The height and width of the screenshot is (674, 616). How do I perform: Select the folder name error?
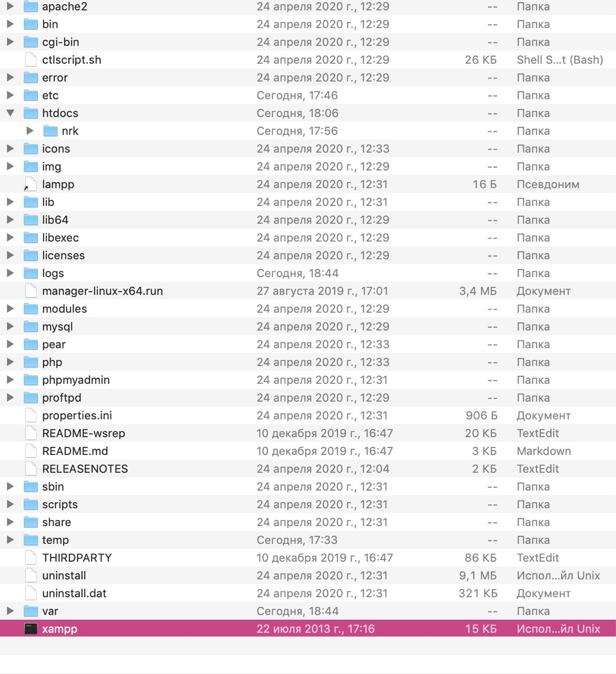tap(55, 78)
